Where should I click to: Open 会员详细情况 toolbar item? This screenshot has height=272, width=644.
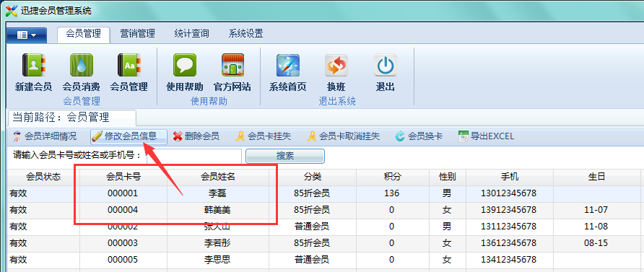click(44, 136)
